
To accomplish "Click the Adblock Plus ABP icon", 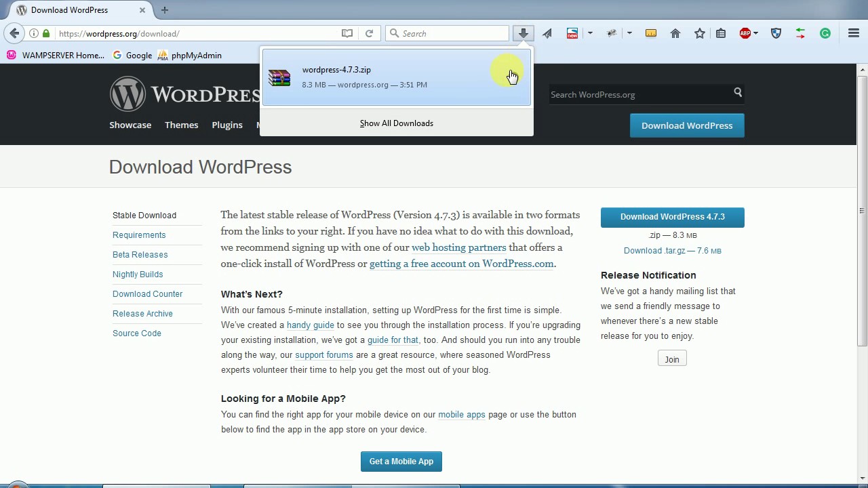I will point(745,33).
